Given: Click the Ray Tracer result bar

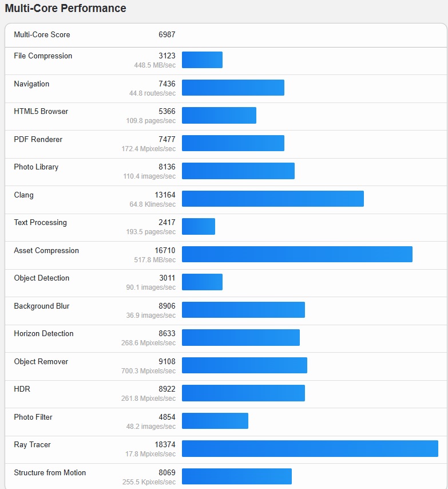Looking at the screenshot, I should pyautogui.click(x=310, y=448).
